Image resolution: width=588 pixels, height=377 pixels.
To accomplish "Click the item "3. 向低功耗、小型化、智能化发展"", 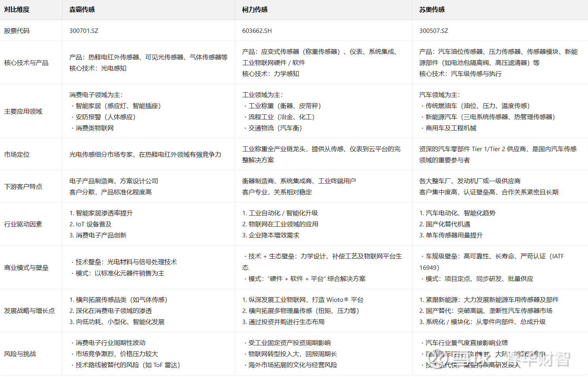I will tap(117, 322).
